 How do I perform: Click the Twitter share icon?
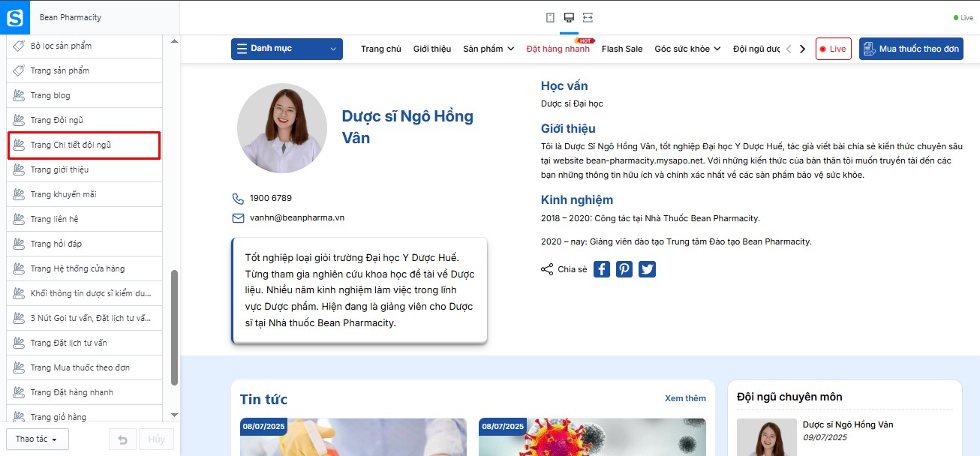(x=647, y=269)
